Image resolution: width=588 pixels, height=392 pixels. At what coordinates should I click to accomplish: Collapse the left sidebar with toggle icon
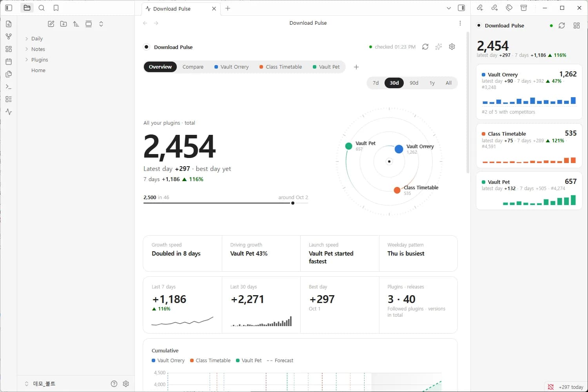click(x=9, y=8)
